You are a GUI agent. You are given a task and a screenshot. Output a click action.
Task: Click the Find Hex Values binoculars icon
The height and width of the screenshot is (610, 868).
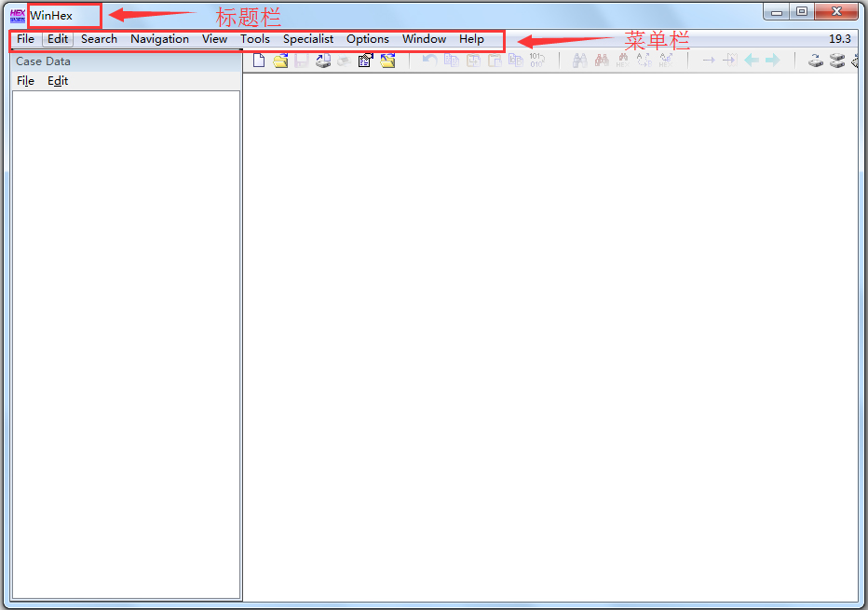tap(623, 61)
